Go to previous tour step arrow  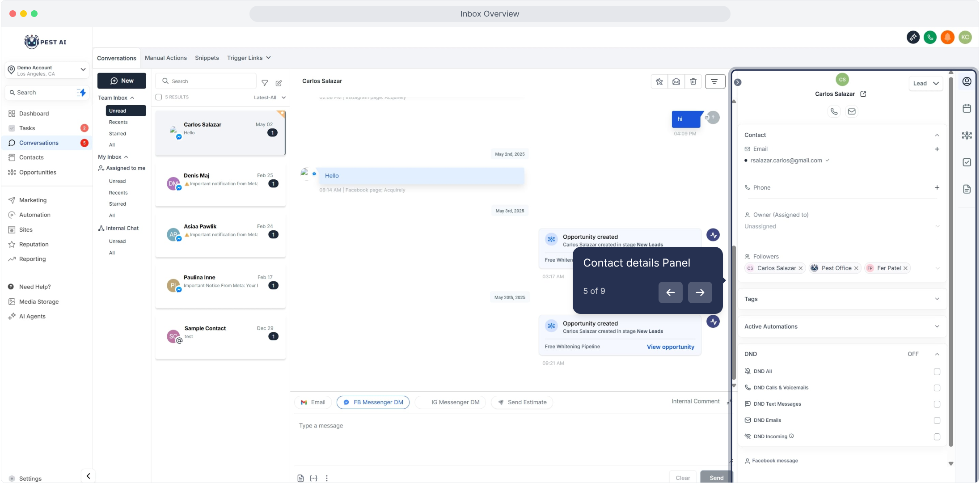click(x=670, y=292)
